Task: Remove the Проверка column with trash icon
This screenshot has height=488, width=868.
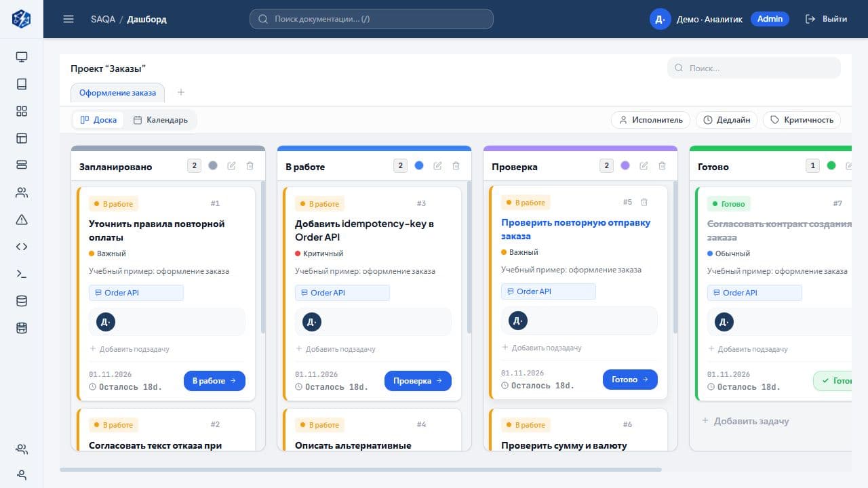Action: [x=663, y=165]
